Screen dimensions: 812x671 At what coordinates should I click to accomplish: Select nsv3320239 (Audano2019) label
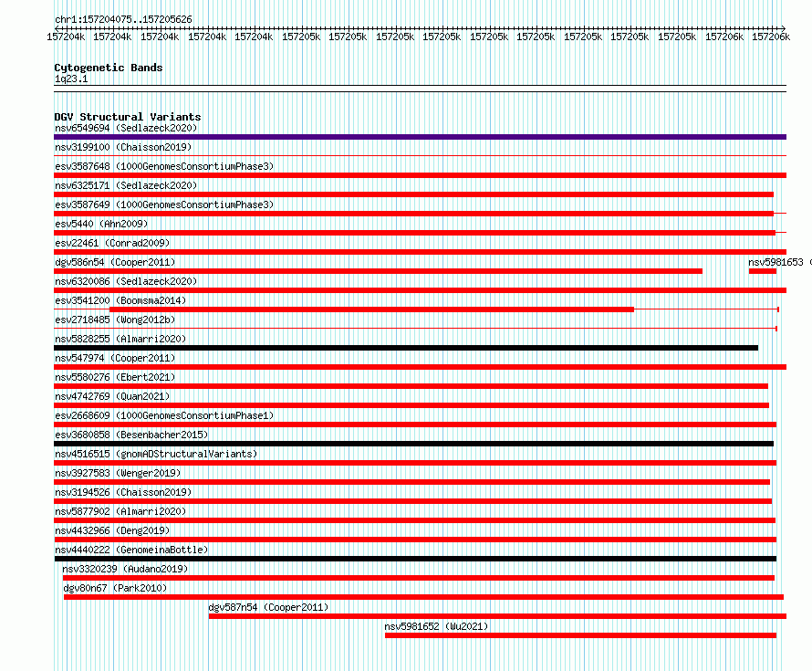(125, 569)
